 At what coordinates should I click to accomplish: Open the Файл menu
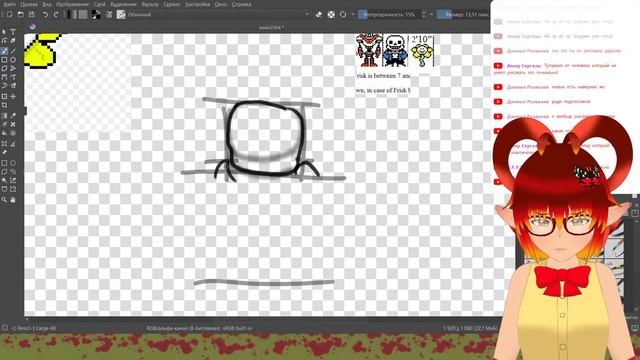[9, 4]
